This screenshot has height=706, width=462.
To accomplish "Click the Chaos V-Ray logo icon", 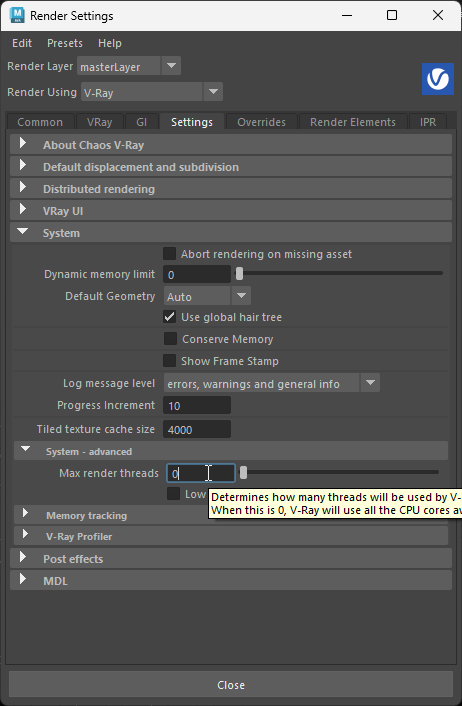I will coord(438,79).
